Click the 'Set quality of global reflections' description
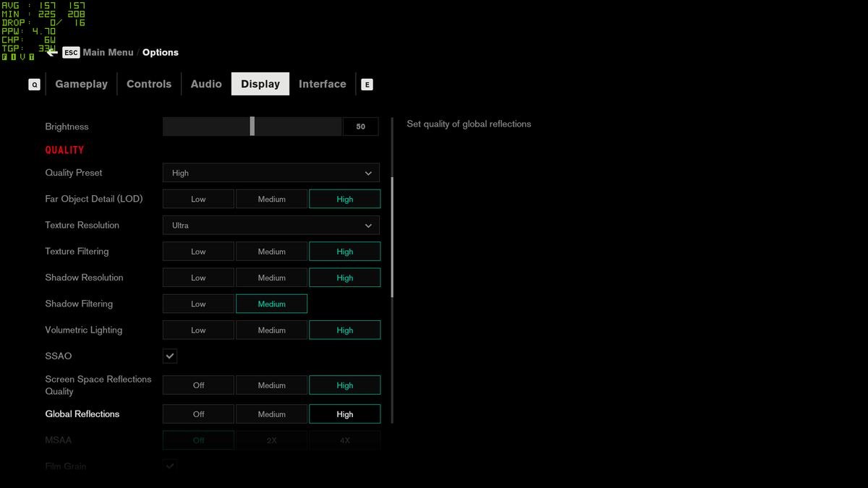The height and width of the screenshot is (488, 868). [x=469, y=124]
